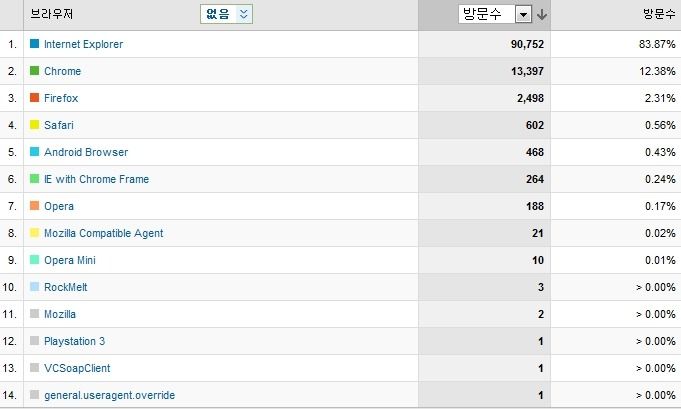The image size is (681, 409).
Task: Click the orange-red swatch beside Firefox
Action: pos(34,97)
